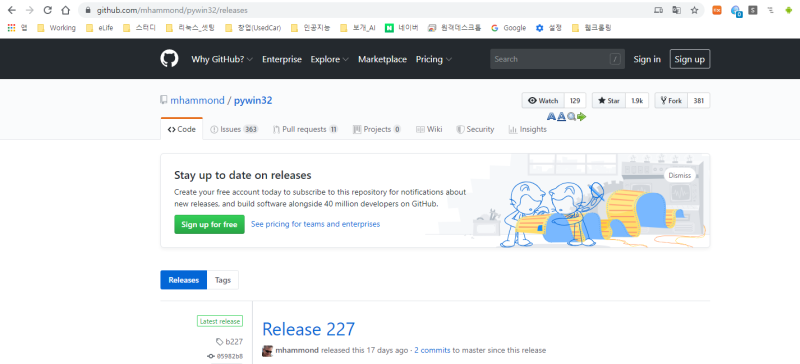Screen dimensions: 800x364
Task: Click the browser address bar URL
Action: (172, 10)
